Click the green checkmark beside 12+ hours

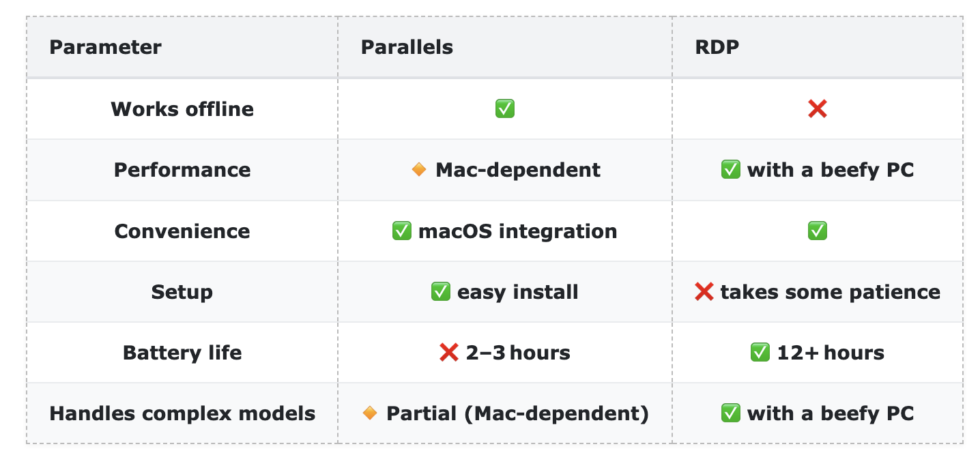pyautogui.click(x=760, y=353)
